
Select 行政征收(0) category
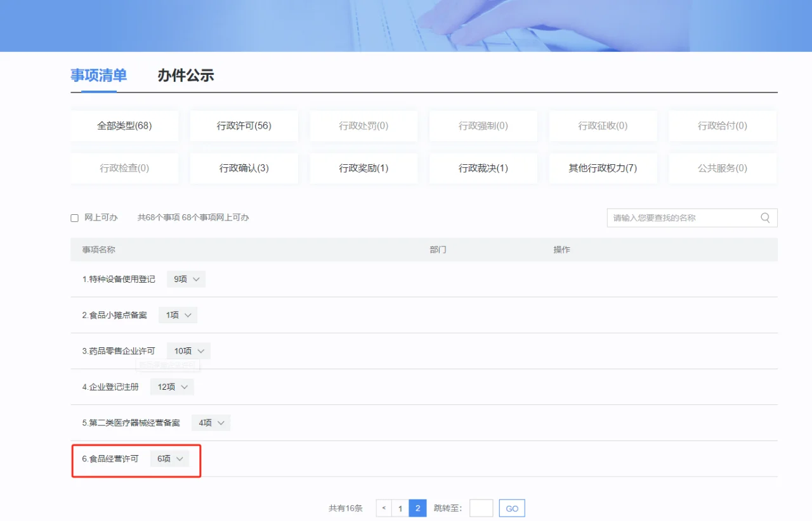(603, 125)
